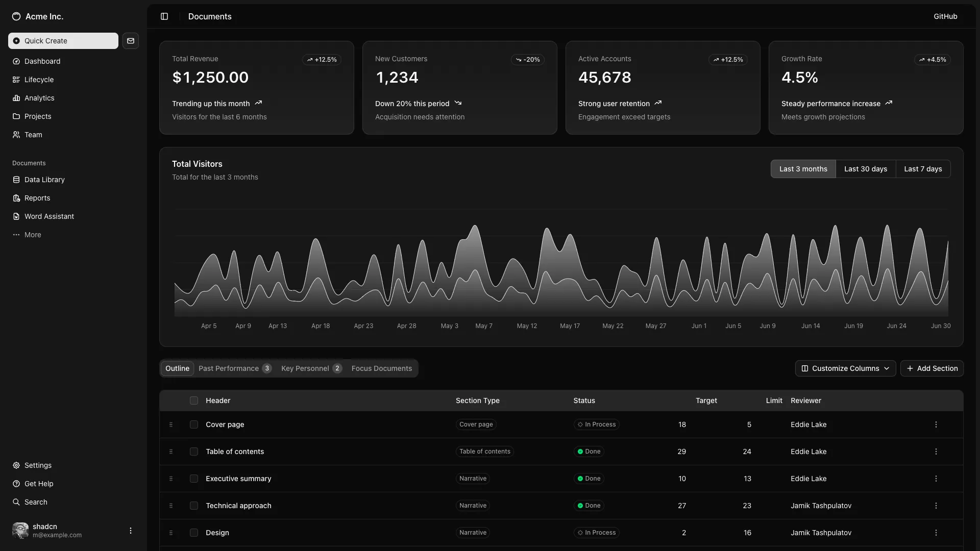Open the Team section
The width and height of the screenshot is (980, 551).
pos(33,135)
